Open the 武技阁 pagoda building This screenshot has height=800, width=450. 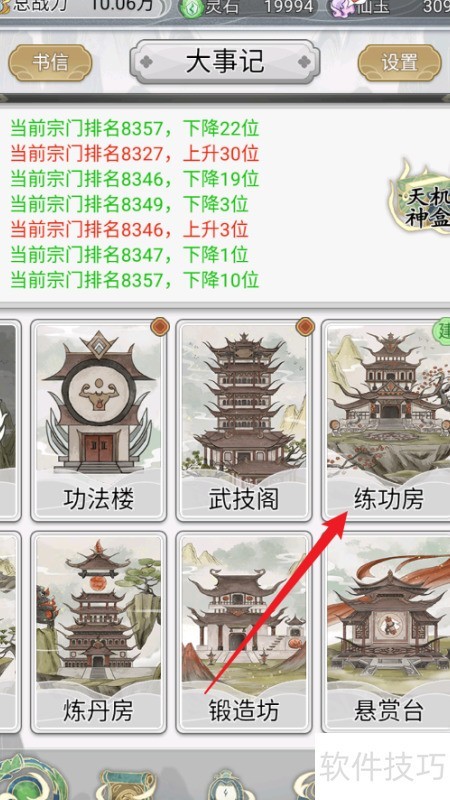pyautogui.click(x=244, y=420)
